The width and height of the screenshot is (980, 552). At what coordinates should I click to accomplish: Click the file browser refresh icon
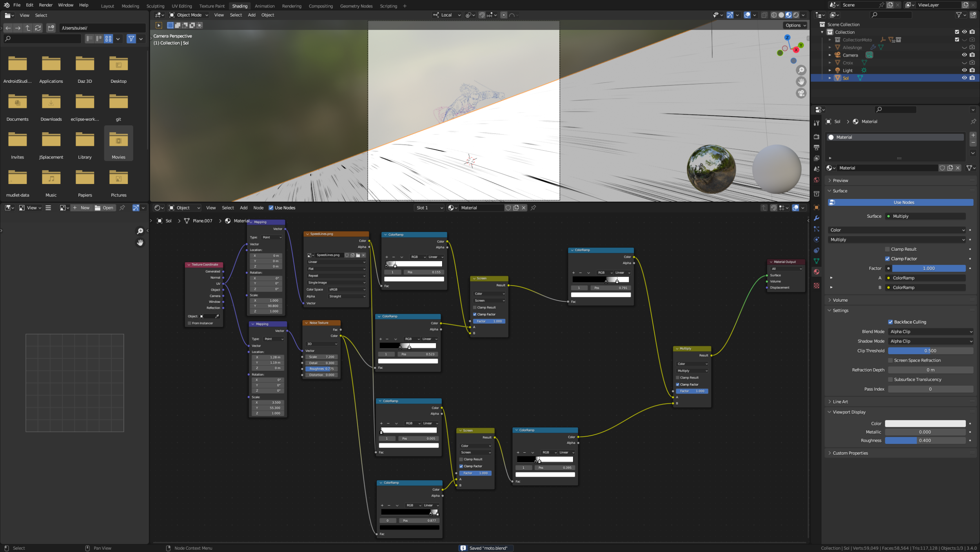point(38,28)
